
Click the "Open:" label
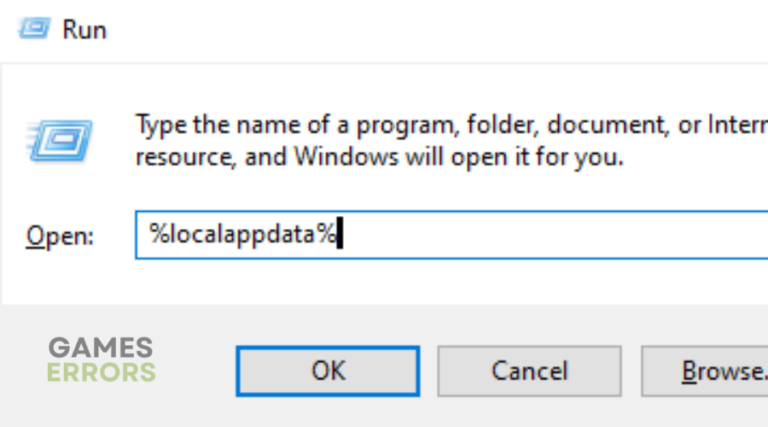tap(59, 236)
